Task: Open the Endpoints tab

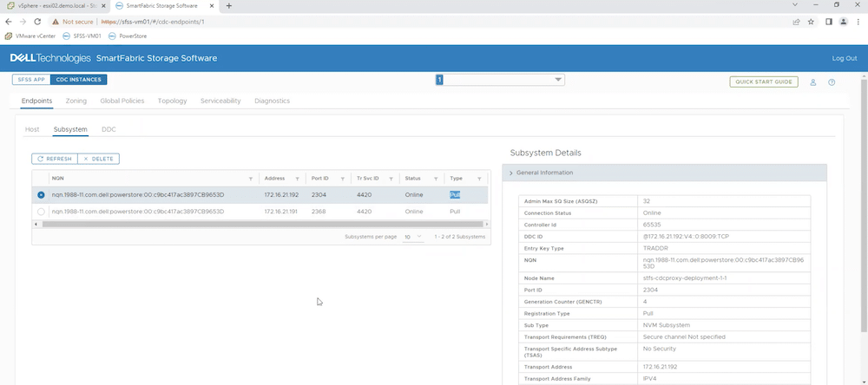Action: [37, 101]
